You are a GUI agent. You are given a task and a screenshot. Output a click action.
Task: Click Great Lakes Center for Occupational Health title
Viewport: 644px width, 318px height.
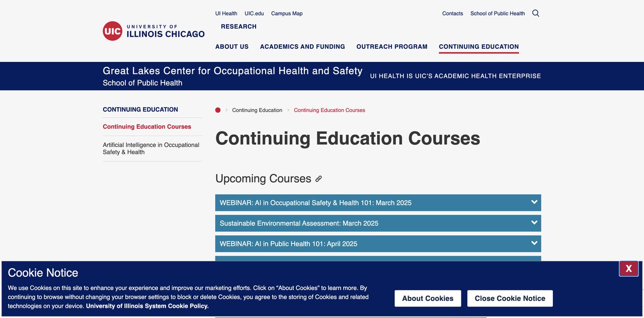point(232,71)
